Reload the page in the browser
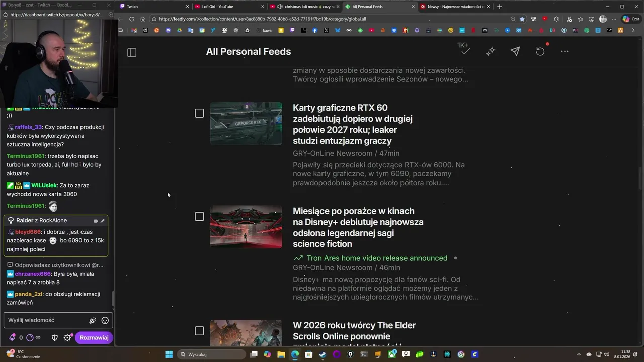This screenshot has width=644, height=362. pyautogui.click(x=132, y=19)
